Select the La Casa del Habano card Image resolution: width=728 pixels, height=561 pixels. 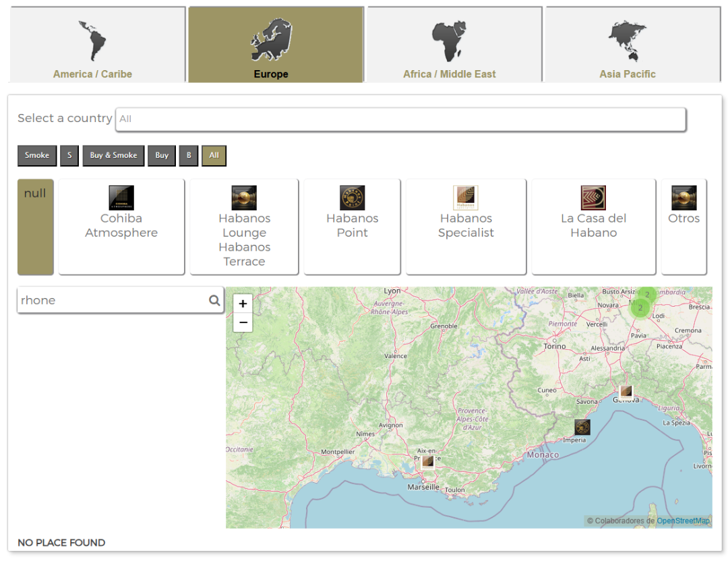(x=593, y=227)
